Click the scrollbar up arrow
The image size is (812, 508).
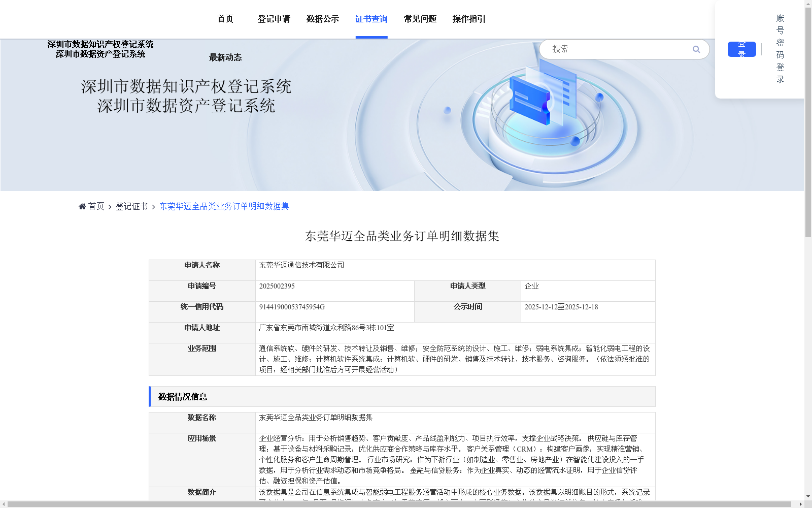pyautogui.click(x=808, y=3)
